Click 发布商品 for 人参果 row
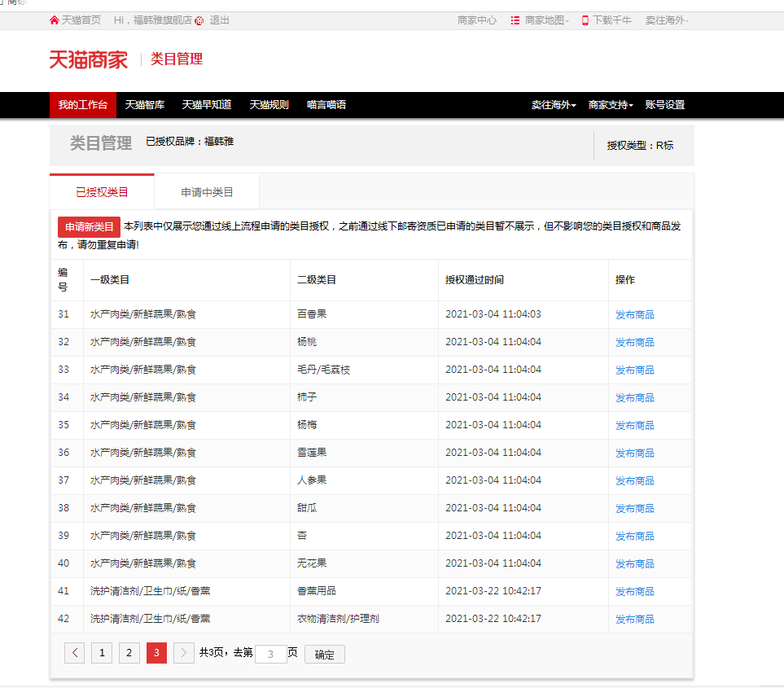 pyautogui.click(x=634, y=481)
